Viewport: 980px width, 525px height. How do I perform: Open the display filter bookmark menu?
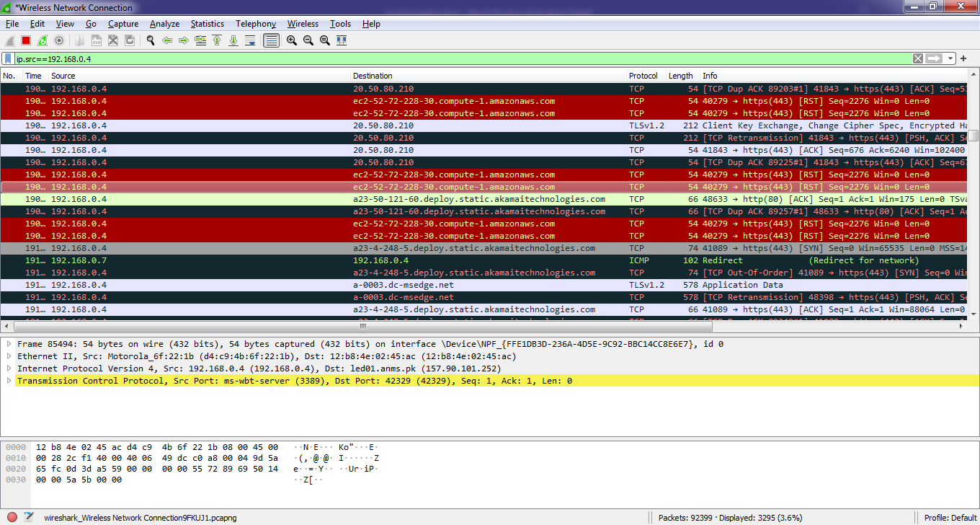[x=8, y=58]
